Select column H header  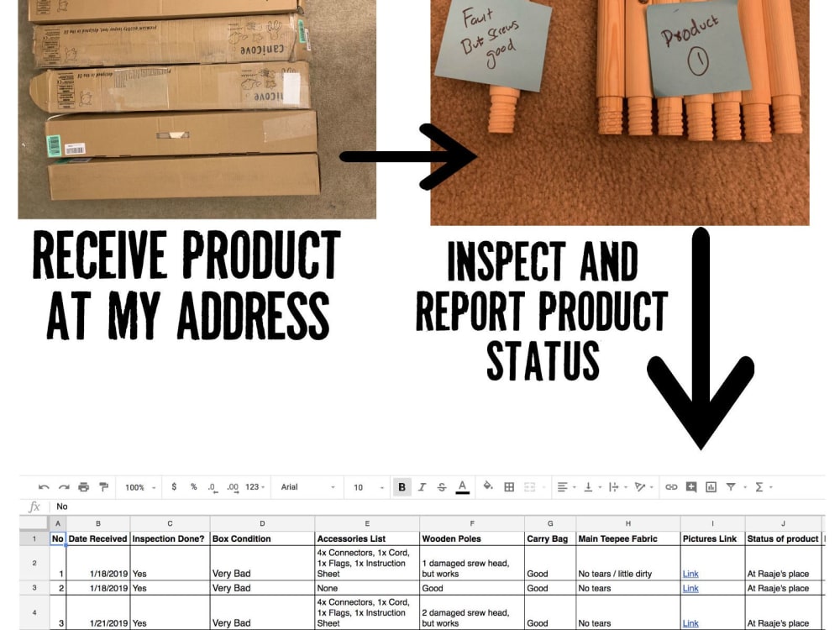[x=627, y=523]
